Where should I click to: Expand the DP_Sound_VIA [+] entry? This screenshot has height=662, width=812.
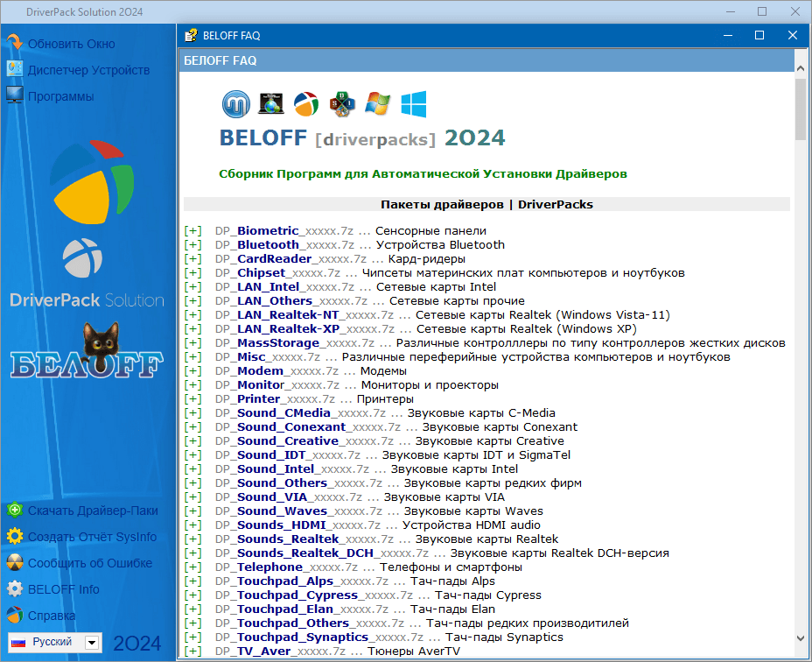tap(192, 497)
